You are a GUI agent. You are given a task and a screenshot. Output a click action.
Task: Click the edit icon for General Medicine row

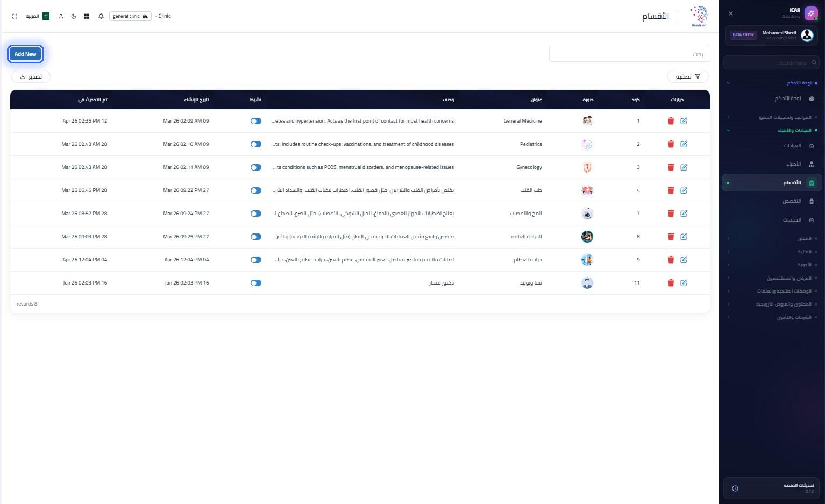[684, 121]
